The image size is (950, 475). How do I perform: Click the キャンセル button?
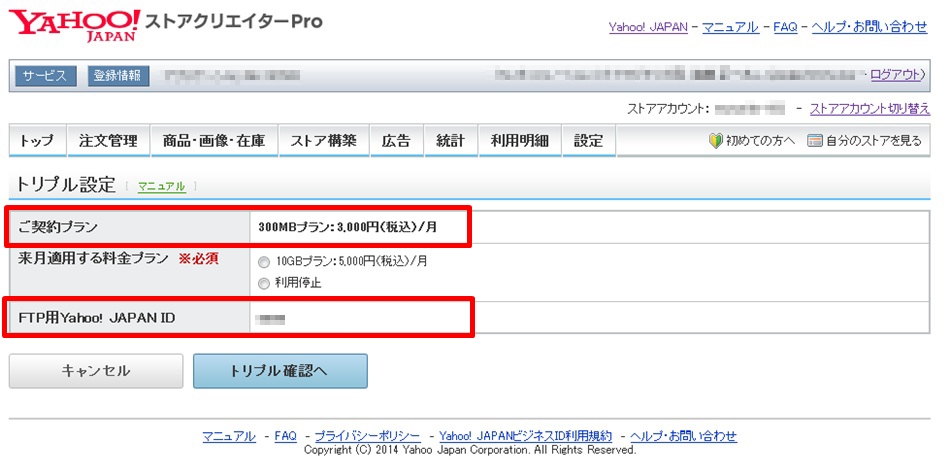coord(96,371)
